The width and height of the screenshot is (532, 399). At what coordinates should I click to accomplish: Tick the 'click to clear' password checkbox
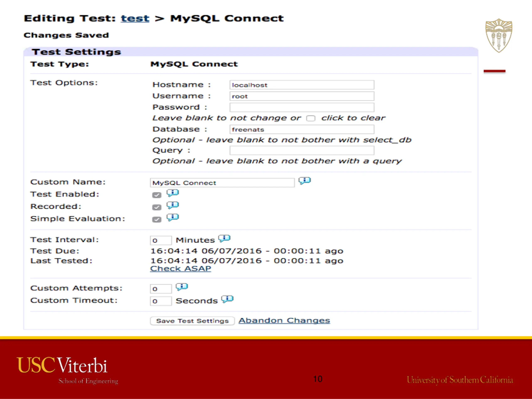(x=311, y=118)
